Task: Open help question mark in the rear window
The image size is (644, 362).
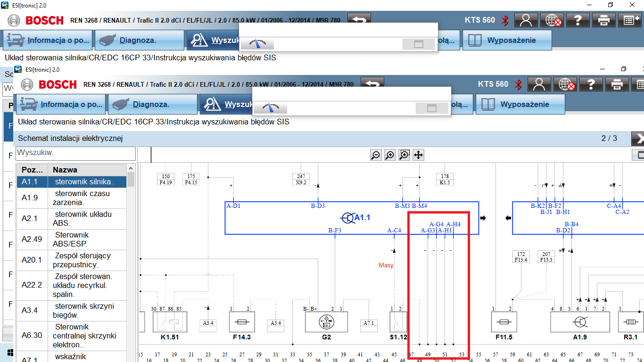Action: 578,20
